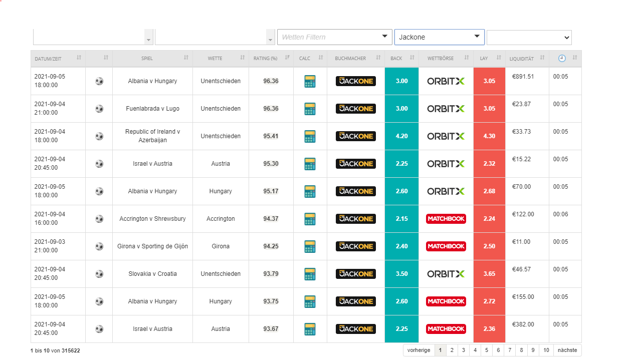Click Jackone logo in Fuenlabrada v Lugo row
This screenshot has width=624, height=364.
[x=356, y=109]
